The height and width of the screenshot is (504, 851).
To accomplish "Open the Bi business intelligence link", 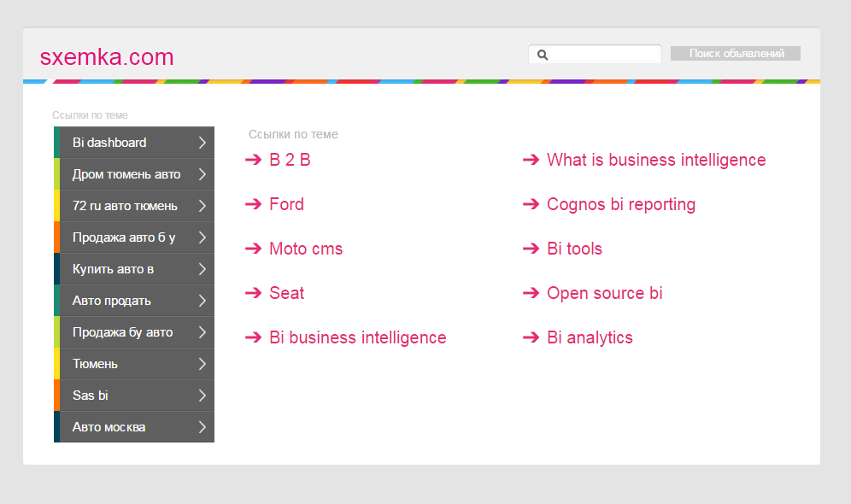I will pyautogui.click(x=357, y=337).
